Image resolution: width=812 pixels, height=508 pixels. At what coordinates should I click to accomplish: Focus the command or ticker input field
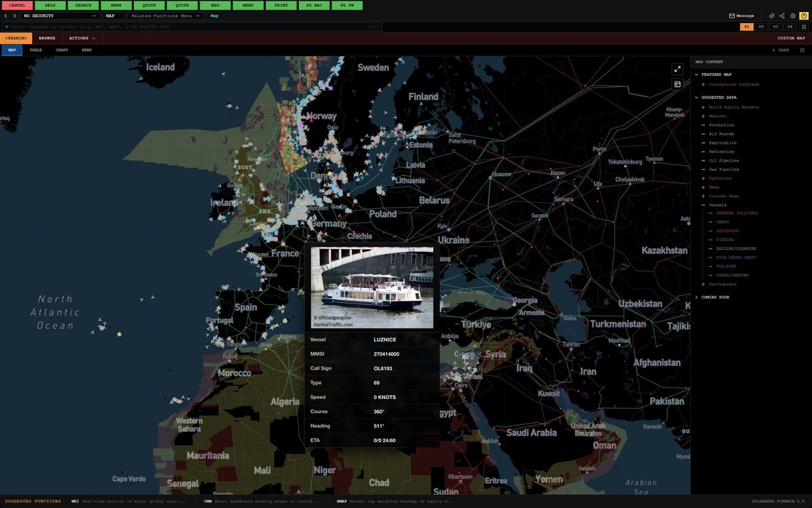[191, 26]
